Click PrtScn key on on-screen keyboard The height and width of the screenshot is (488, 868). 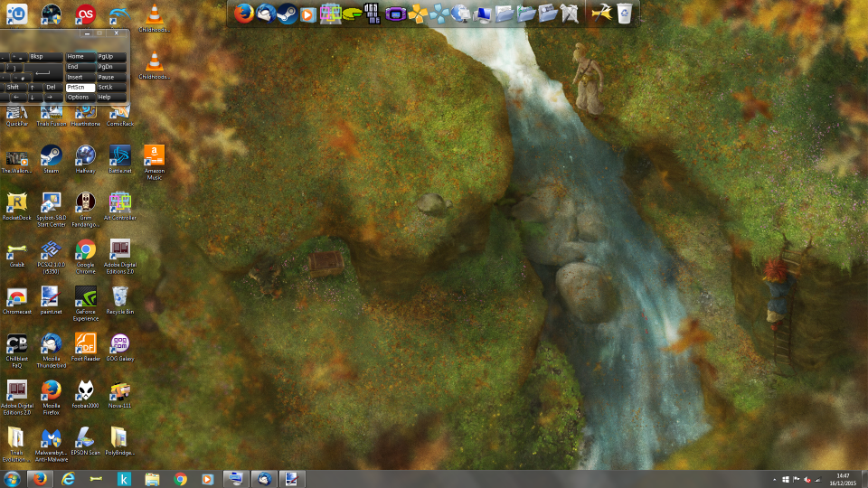80,88
